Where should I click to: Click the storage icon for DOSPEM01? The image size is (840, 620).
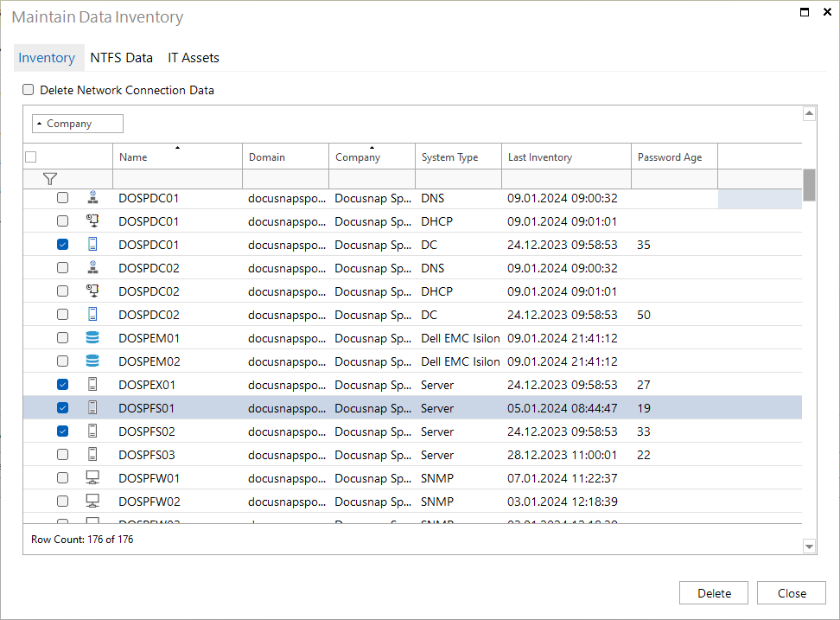pyautogui.click(x=92, y=337)
